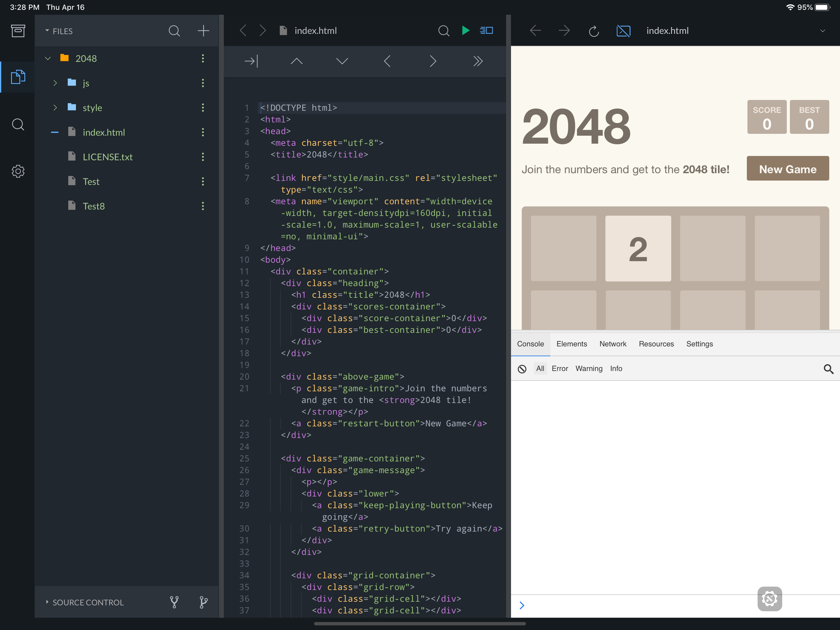This screenshot has height=630, width=840.
Task: Toggle the devtools console visibility icon
Action: 623,31
